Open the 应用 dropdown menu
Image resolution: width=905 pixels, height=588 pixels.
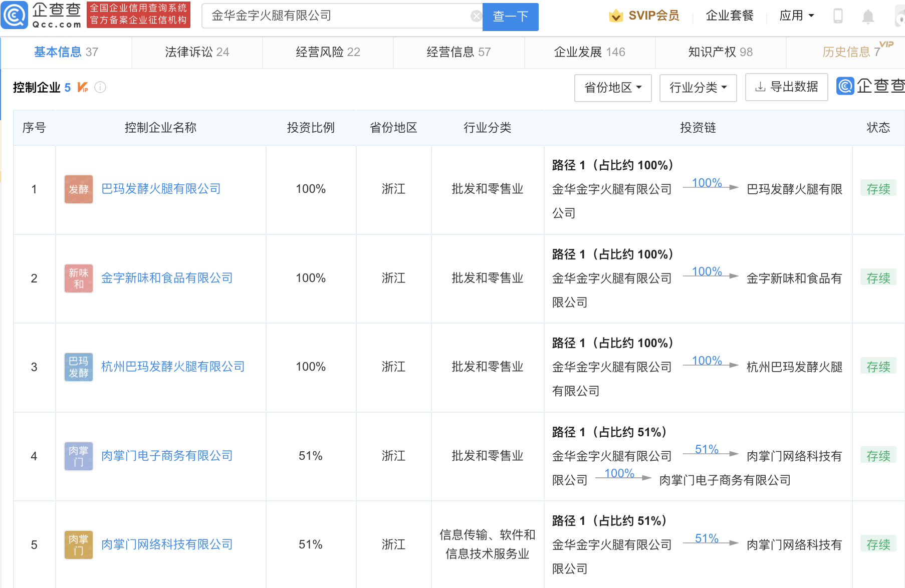[796, 16]
